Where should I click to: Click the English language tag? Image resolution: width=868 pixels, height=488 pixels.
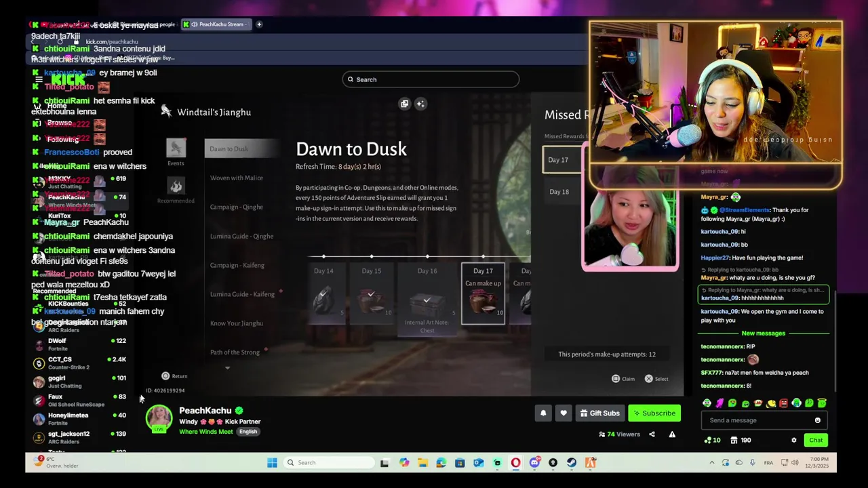pyautogui.click(x=248, y=432)
